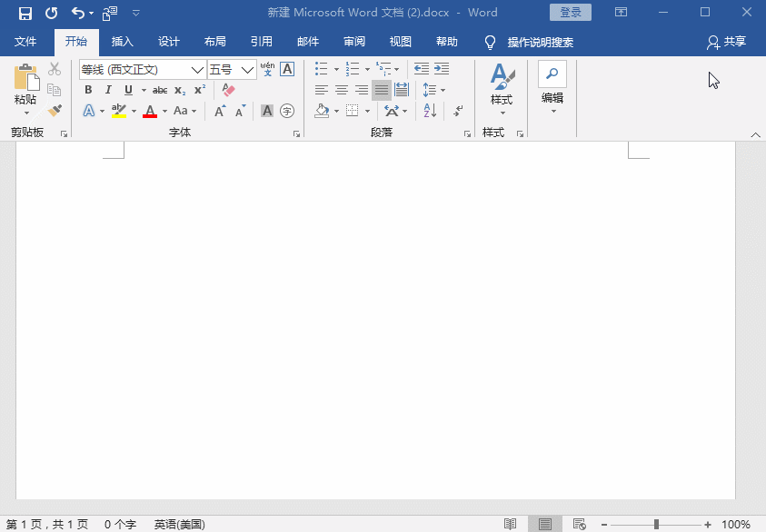Toggle Superscript x²
The width and height of the screenshot is (766, 532).
(200, 90)
